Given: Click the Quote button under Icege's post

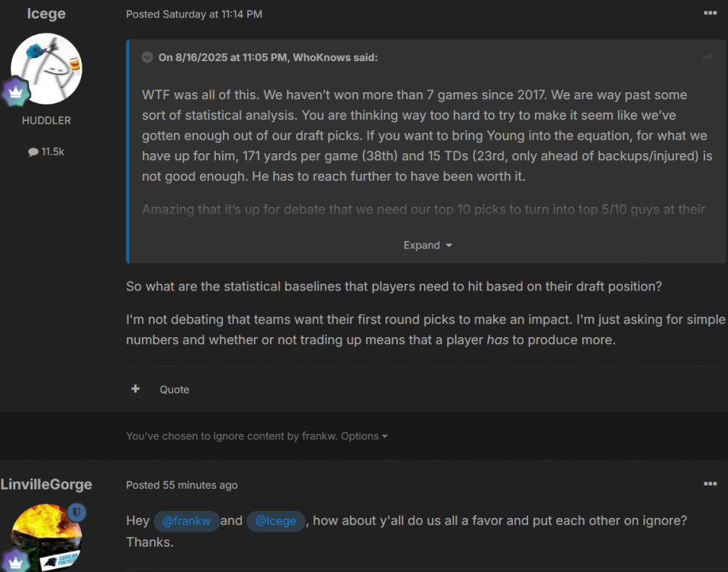Looking at the screenshot, I should (x=174, y=390).
